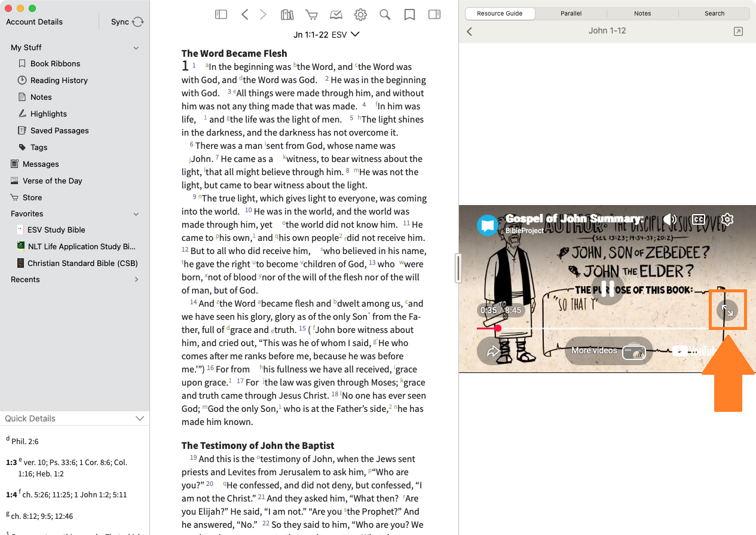Viewport: 756px width, 535px height.
Task: Switch to the Resource Guide tab
Action: 500,13
